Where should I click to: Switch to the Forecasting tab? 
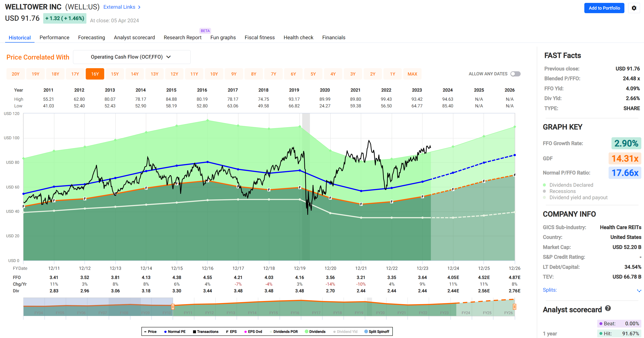[92, 37]
